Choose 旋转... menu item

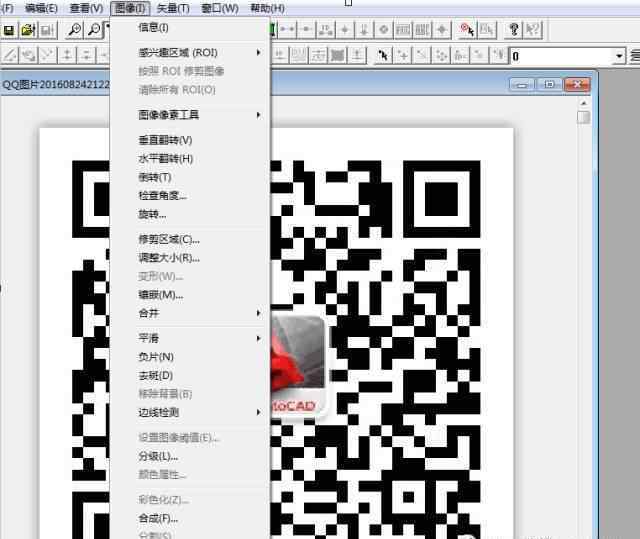[x=189, y=214]
